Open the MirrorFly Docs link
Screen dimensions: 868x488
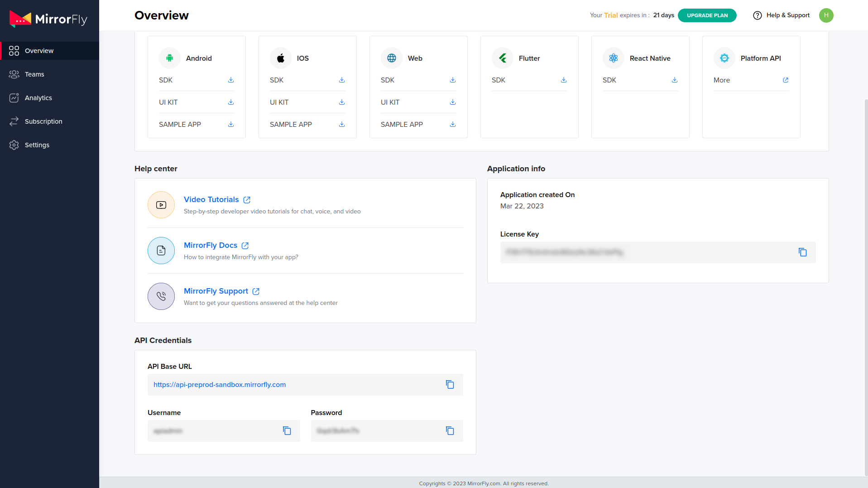[211, 246]
